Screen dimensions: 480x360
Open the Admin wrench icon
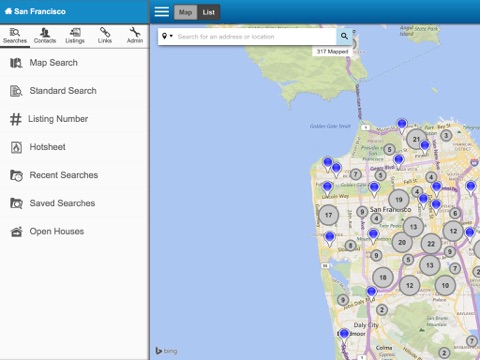135,36
